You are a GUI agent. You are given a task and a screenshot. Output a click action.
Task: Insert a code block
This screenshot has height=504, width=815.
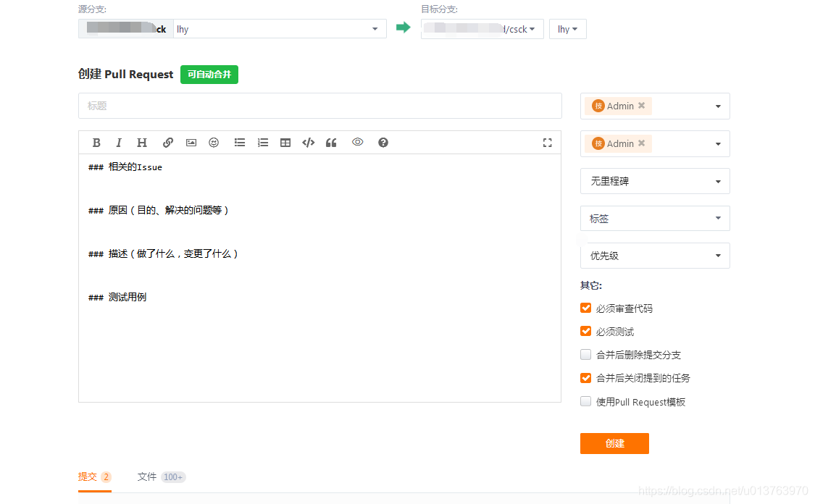click(x=308, y=143)
